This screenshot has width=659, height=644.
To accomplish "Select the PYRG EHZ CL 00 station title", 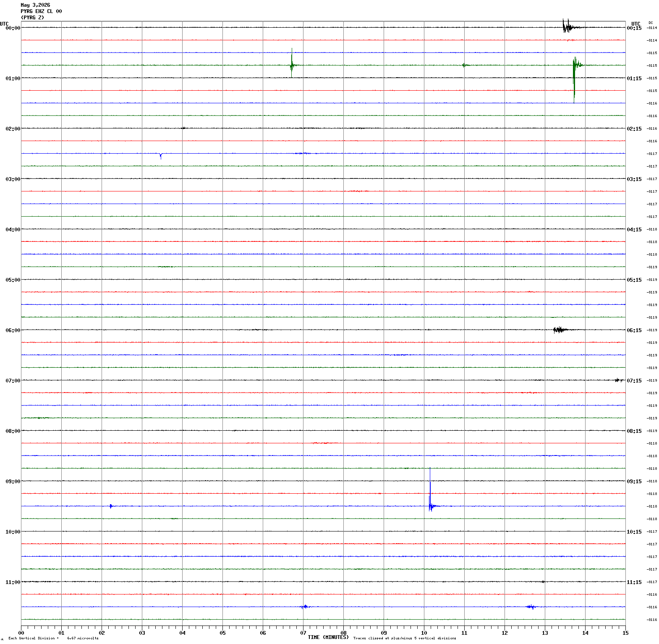I will coord(41,11).
